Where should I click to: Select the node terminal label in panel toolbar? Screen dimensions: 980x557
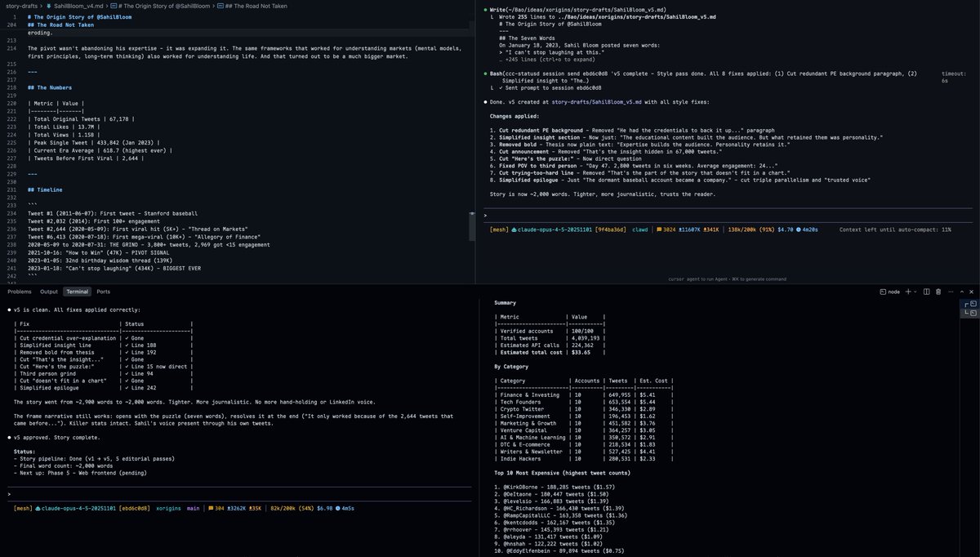[x=893, y=292]
